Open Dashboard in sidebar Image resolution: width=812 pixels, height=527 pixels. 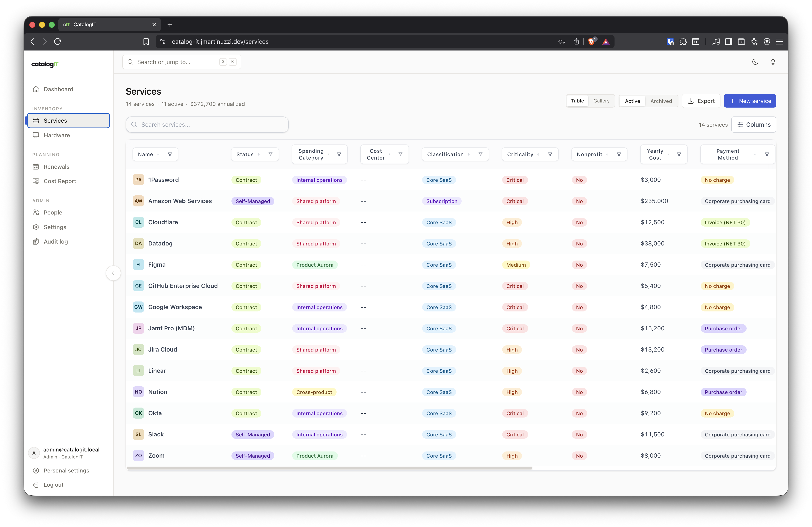69,89
